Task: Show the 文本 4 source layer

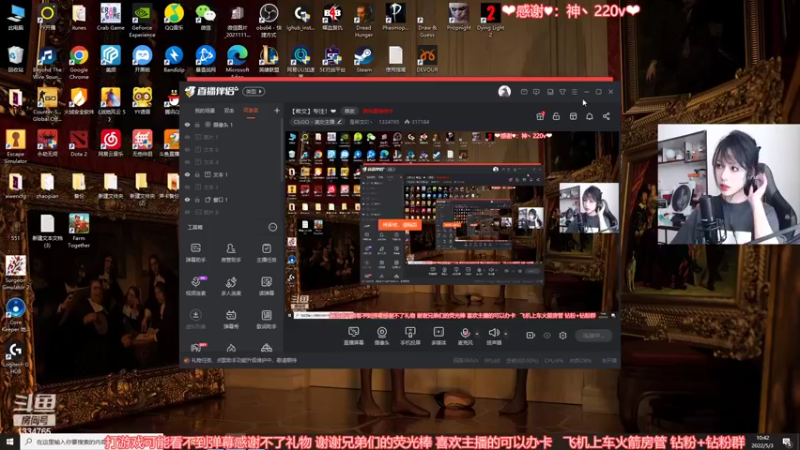Action: tap(187, 162)
